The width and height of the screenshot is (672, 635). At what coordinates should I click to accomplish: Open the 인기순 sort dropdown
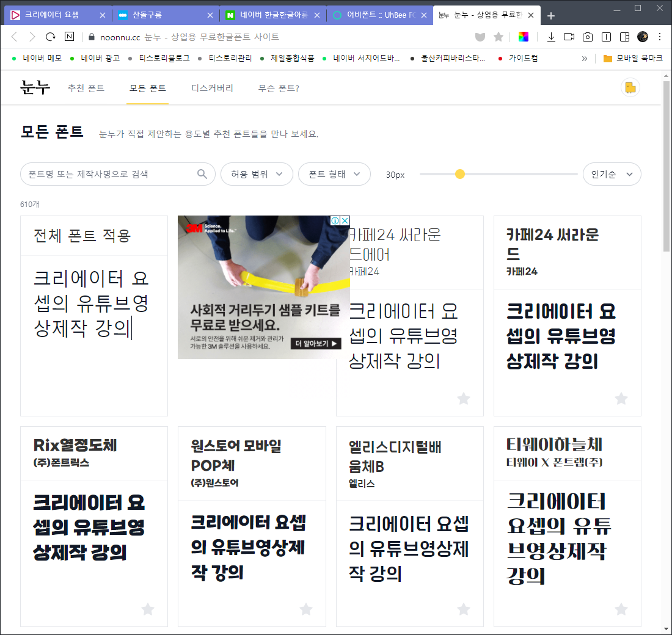point(612,174)
